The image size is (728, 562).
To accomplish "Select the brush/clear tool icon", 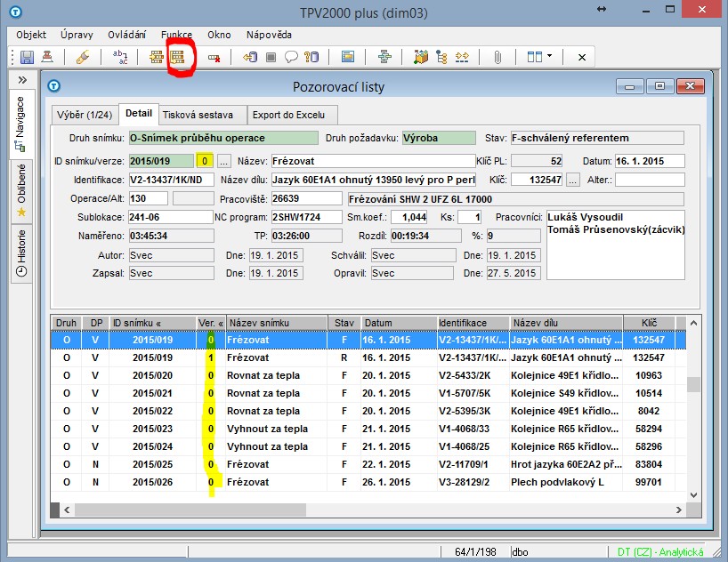I will click(83, 57).
